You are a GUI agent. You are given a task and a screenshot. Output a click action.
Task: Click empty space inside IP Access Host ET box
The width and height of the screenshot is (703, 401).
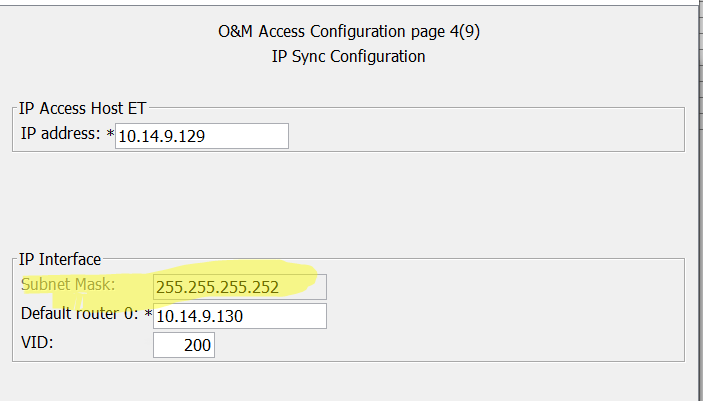coord(480,135)
